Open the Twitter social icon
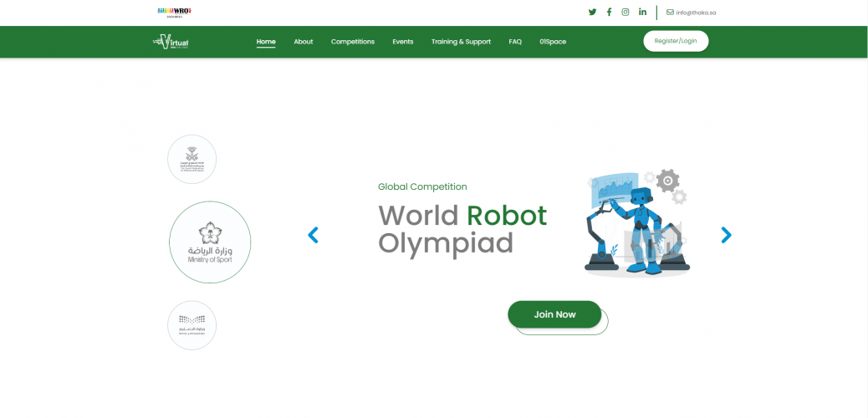Viewport: 868px width, 418px height. tap(592, 13)
